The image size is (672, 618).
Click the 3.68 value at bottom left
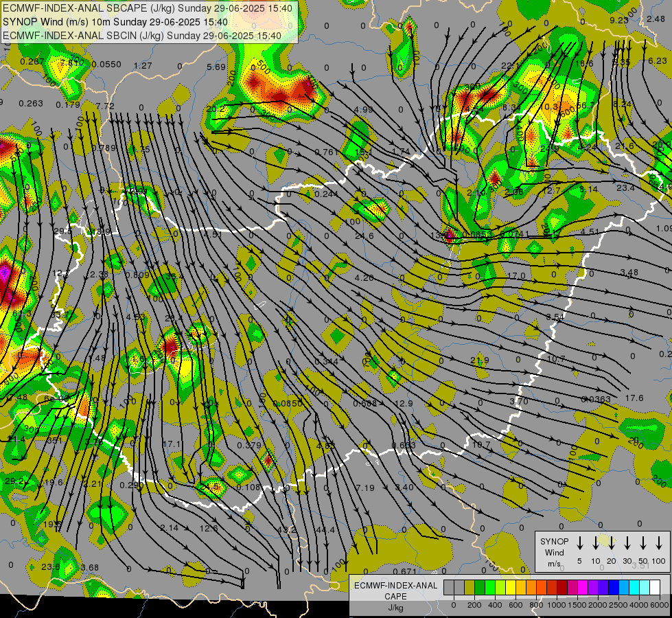(x=89, y=567)
